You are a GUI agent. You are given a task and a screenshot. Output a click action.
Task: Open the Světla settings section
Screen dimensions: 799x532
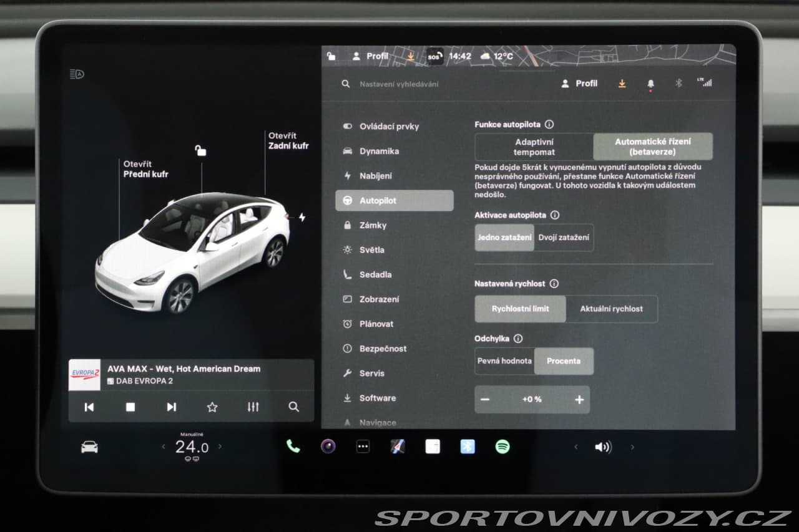pos(374,249)
